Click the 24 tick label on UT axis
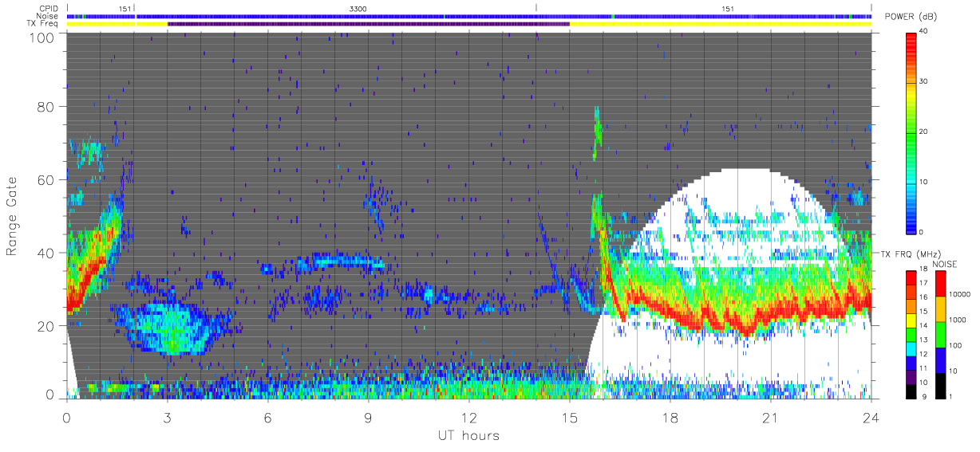Screen dimensions: 980x452 [x=871, y=417]
